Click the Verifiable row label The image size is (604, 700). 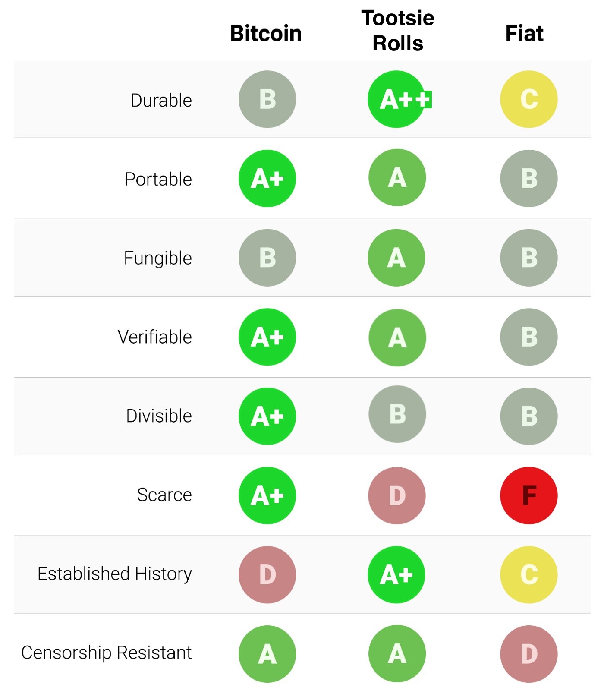pos(155,337)
